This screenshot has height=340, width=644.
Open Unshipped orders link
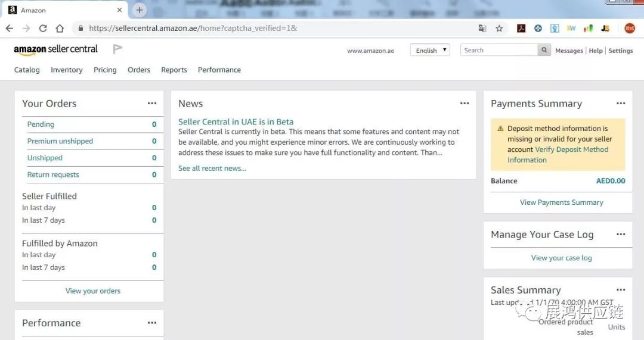pos(45,158)
